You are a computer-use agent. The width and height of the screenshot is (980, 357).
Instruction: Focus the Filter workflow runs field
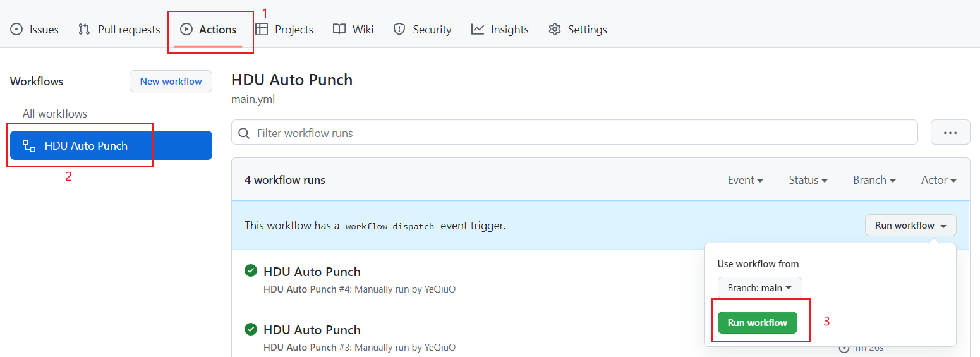(x=574, y=132)
